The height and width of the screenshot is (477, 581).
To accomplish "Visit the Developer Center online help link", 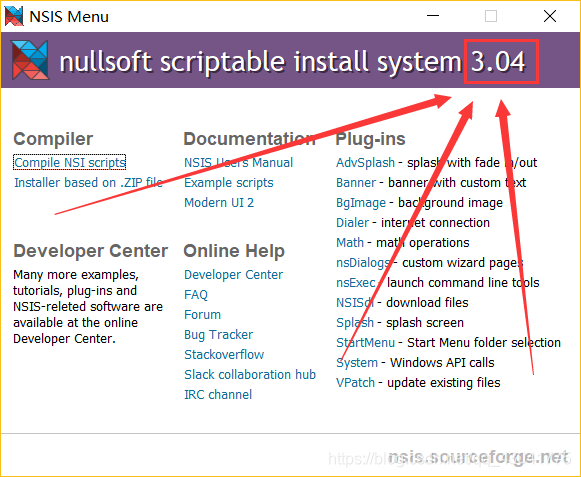I will click(x=233, y=274).
